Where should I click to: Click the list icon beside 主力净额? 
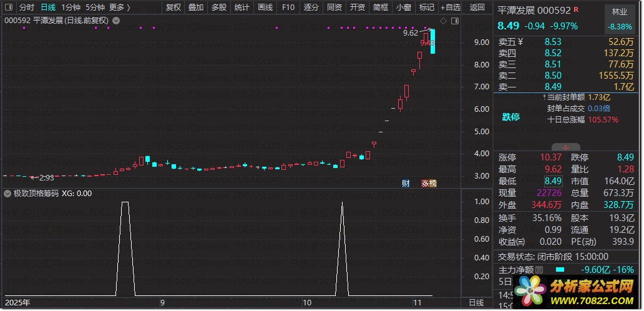(539, 270)
